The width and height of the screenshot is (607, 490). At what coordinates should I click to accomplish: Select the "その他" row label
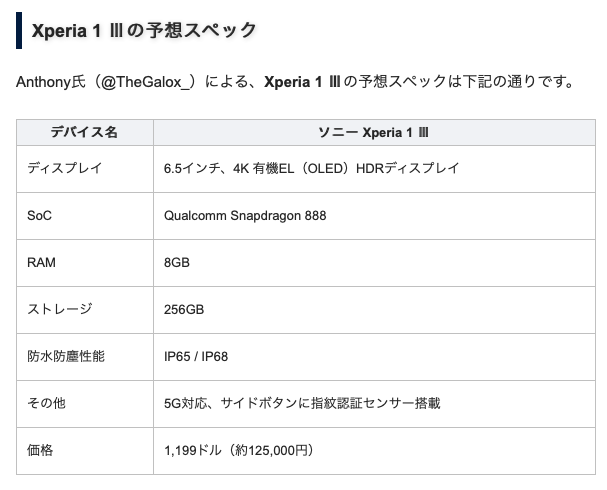47,403
